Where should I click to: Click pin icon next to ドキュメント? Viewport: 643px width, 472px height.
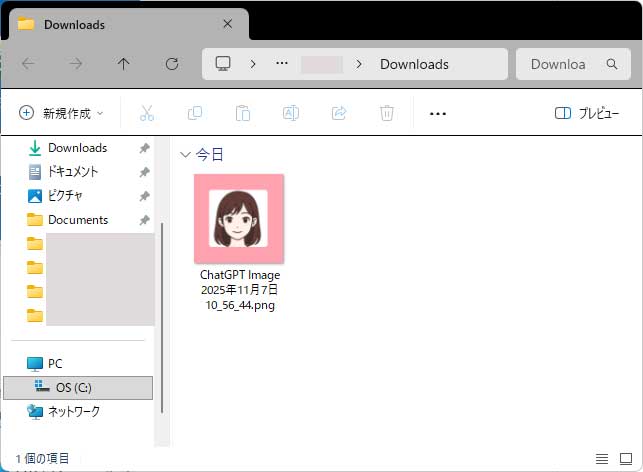point(144,172)
